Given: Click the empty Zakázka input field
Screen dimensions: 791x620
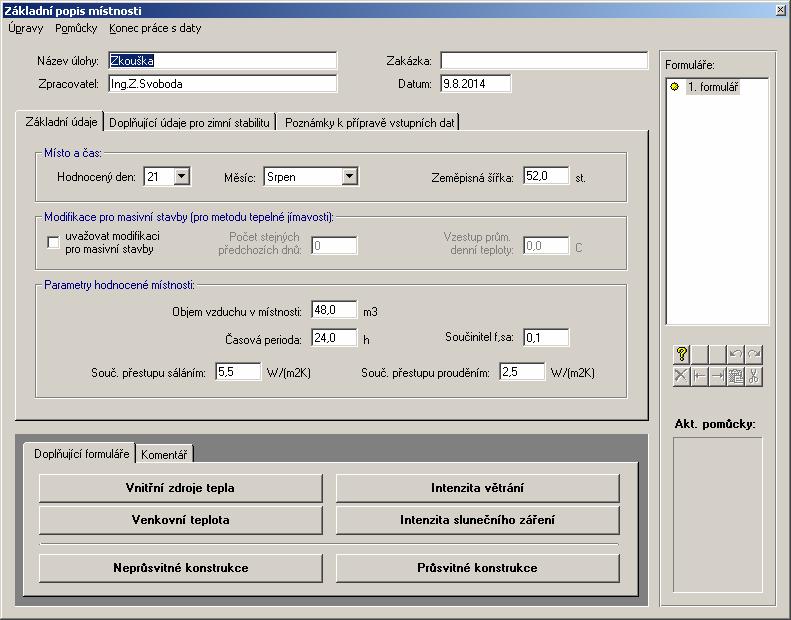Looking at the screenshot, I should pyautogui.click(x=544, y=61).
